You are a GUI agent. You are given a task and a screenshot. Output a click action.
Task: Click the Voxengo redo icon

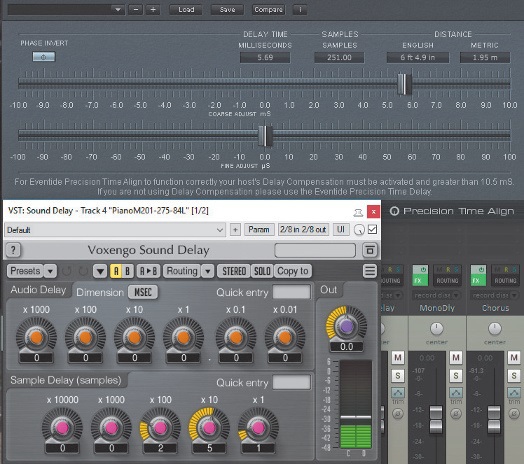(83, 271)
